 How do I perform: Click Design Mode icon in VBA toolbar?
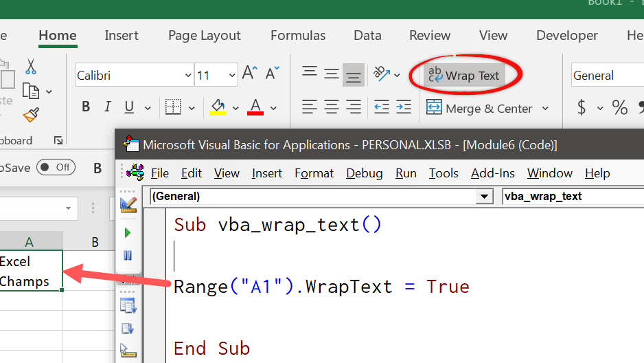(128, 205)
